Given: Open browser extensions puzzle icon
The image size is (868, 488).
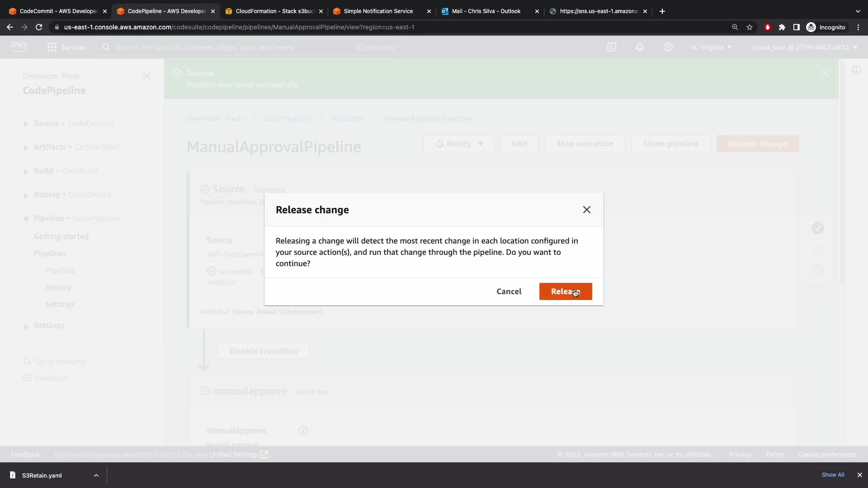Looking at the screenshot, I should 782,27.
